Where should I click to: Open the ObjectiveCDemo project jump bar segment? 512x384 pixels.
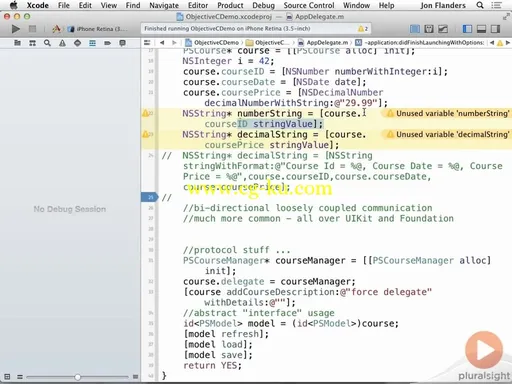[212, 43]
